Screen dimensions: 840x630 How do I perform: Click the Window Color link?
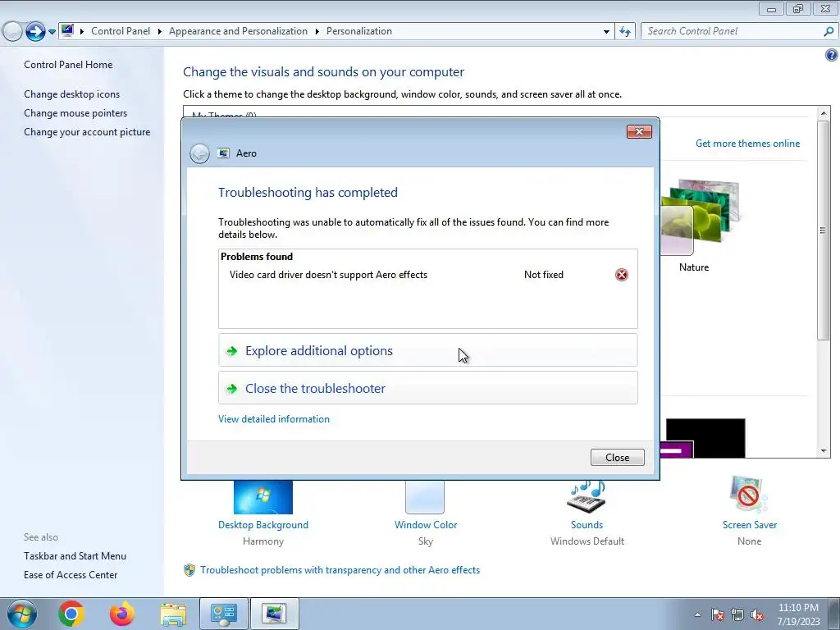tap(426, 525)
